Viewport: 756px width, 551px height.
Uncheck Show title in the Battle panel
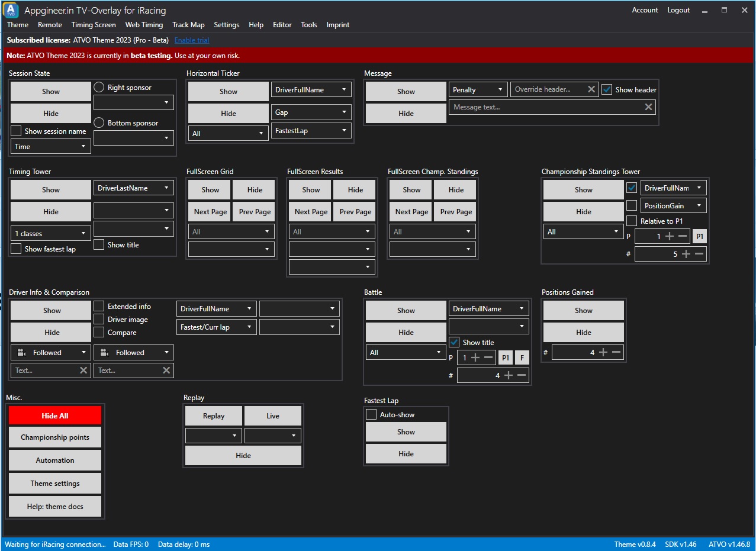click(453, 342)
